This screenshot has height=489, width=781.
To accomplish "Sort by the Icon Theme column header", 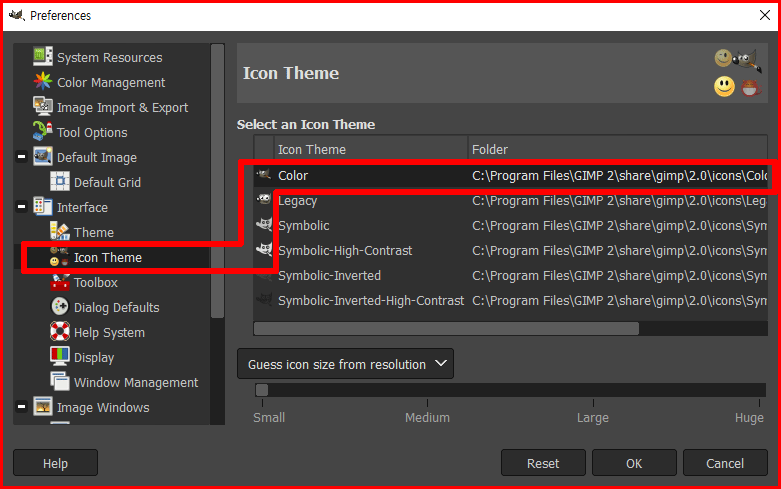I will (371, 149).
